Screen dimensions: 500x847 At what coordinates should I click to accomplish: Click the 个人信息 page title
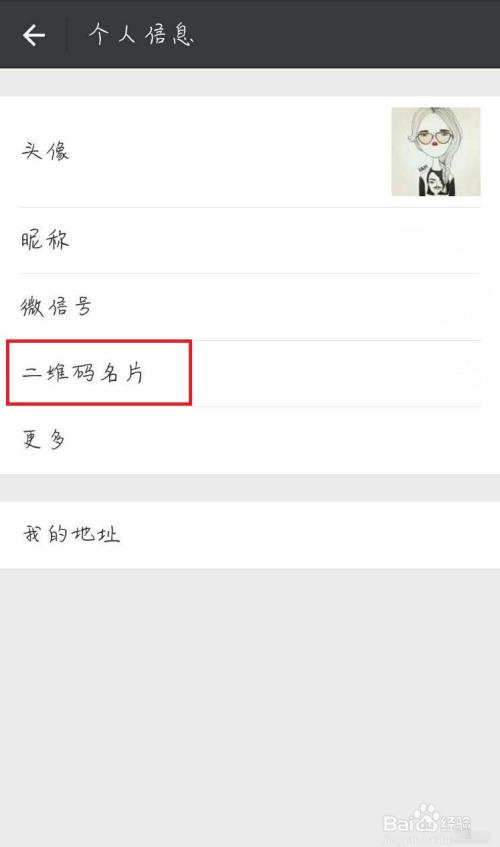(141, 35)
